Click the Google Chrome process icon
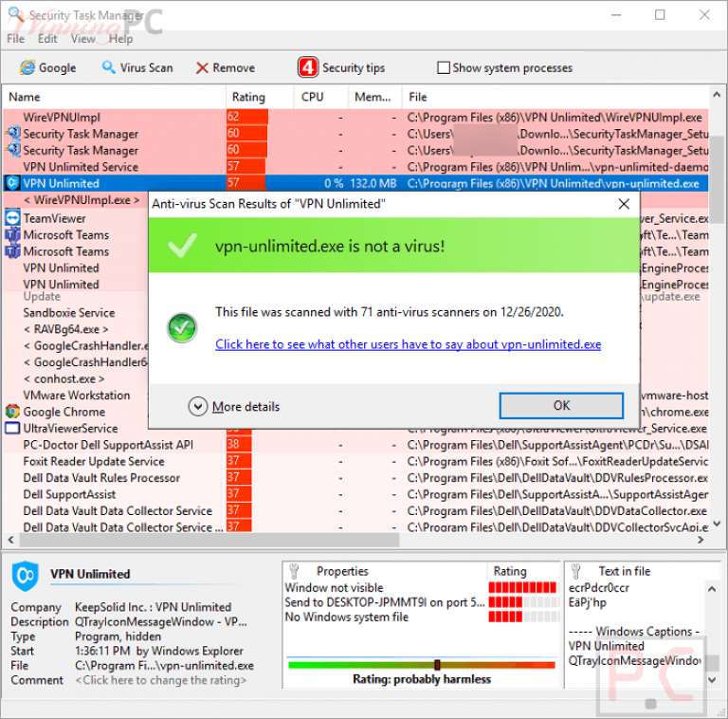Viewport: 728px width, 719px height. click(x=12, y=412)
